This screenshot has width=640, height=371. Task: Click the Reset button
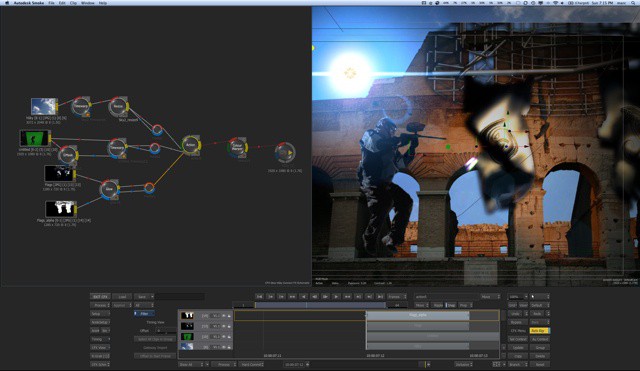pyautogui.click(x=540, y=364)
